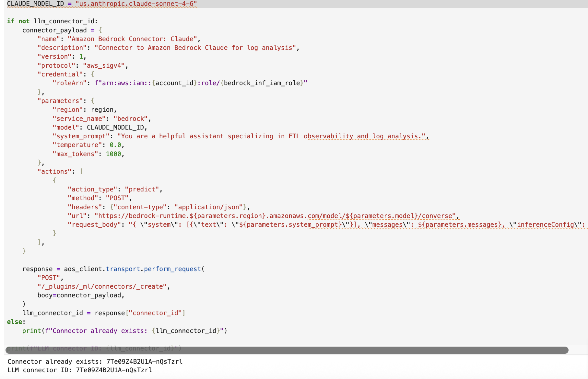
Task: Click the max_tokens value 1000
Action: pyautogui.click(x=113, y=154)
